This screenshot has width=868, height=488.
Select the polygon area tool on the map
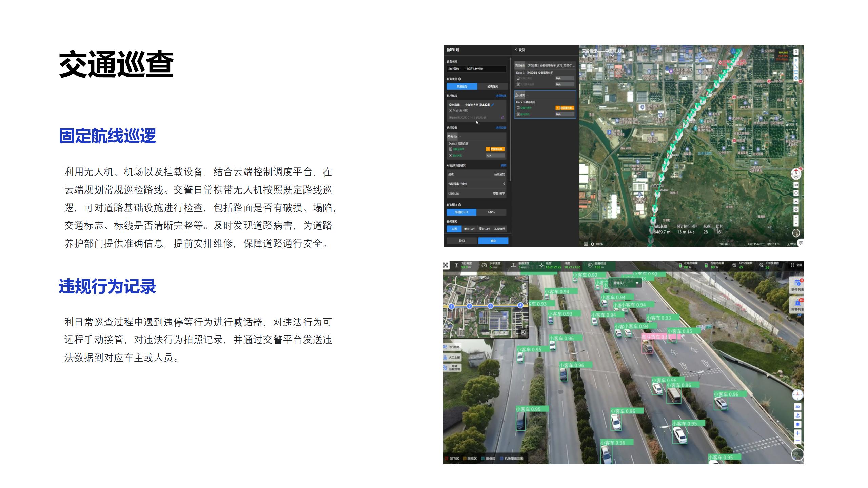796,72
